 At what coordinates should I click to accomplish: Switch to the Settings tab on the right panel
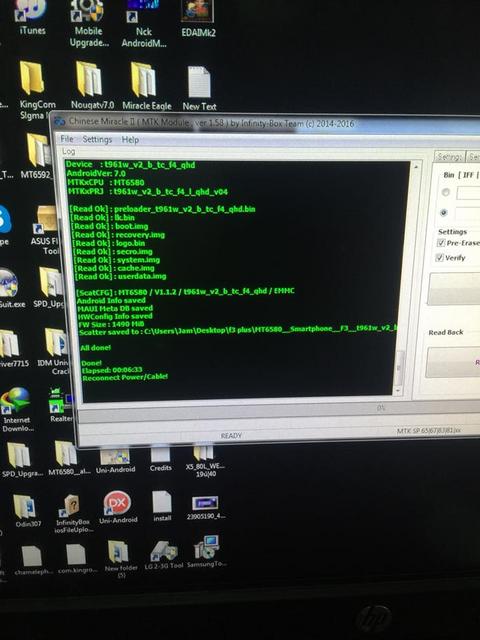coord(449,156)
